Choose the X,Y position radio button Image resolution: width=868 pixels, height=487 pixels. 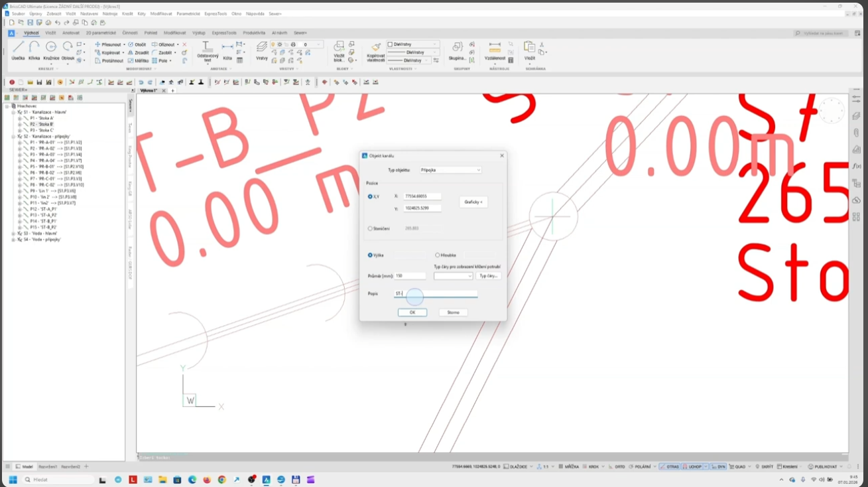pyautogui.click(x=370, y=196)
